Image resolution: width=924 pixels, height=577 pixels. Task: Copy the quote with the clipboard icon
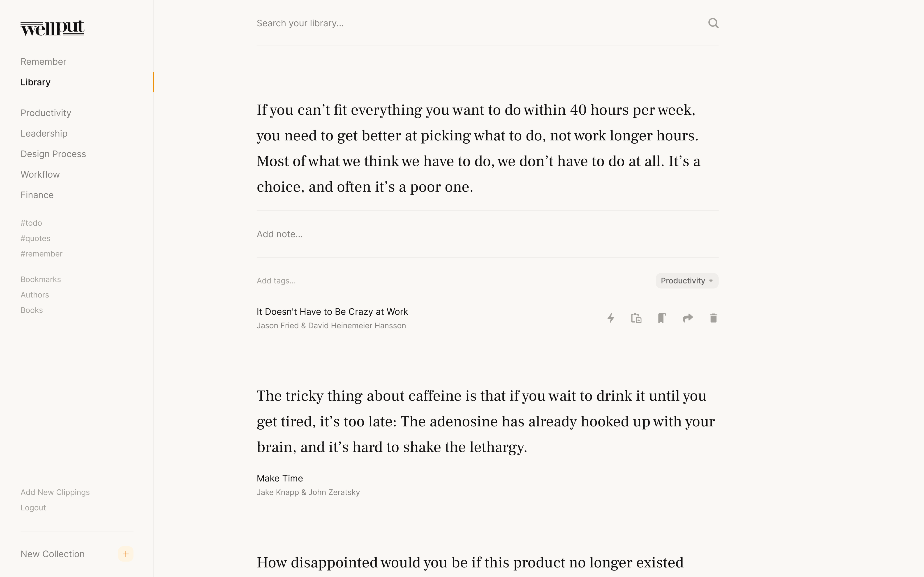(636, 318)
